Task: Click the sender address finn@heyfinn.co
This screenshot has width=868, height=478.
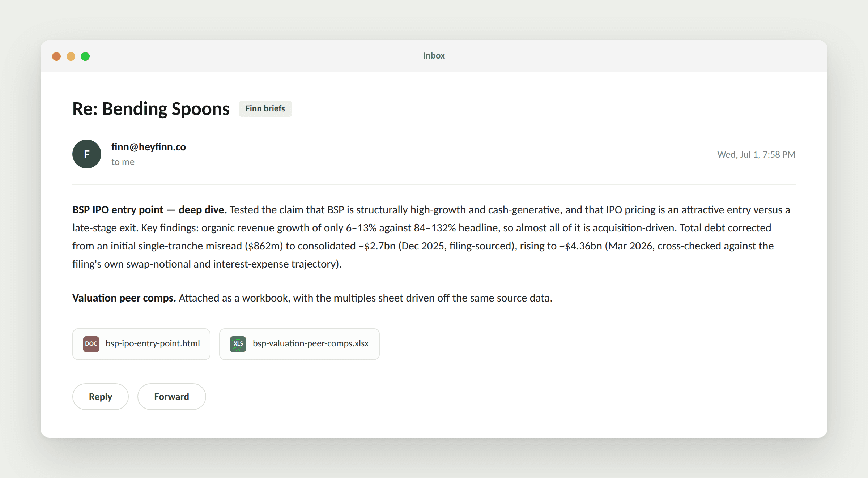Action: pos(149,147)
